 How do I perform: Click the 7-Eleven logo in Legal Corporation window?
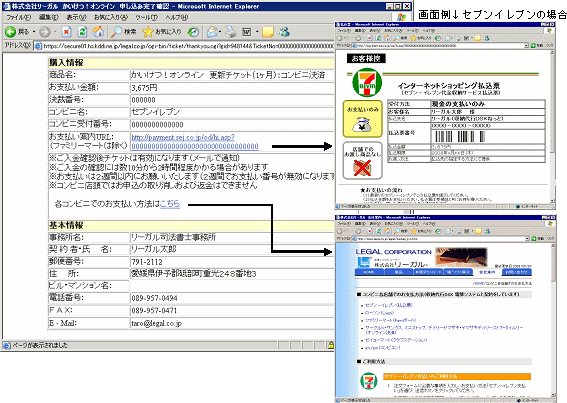[x=369, y=382]
